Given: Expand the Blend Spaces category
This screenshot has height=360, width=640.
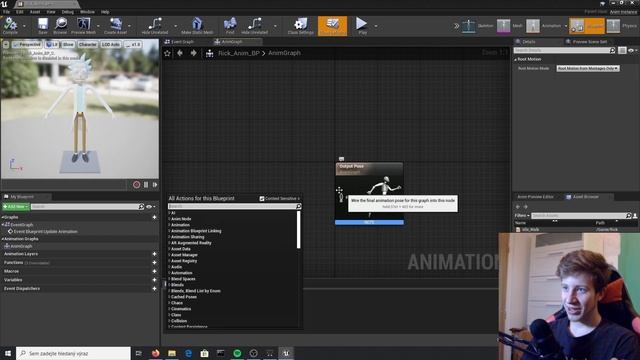Looking at the screenshot, I should point(169,279).
